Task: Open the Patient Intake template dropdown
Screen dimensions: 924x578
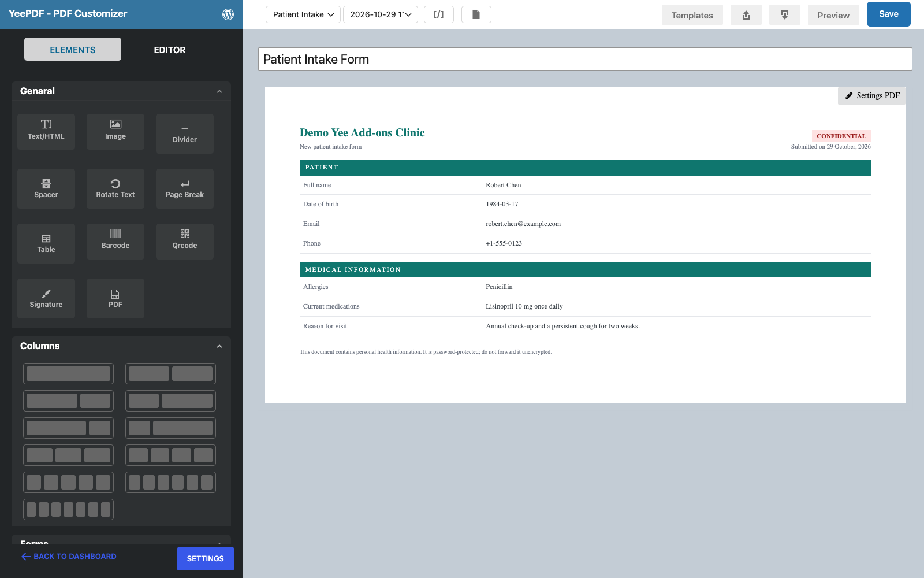Action: click(x=303, y=14)
